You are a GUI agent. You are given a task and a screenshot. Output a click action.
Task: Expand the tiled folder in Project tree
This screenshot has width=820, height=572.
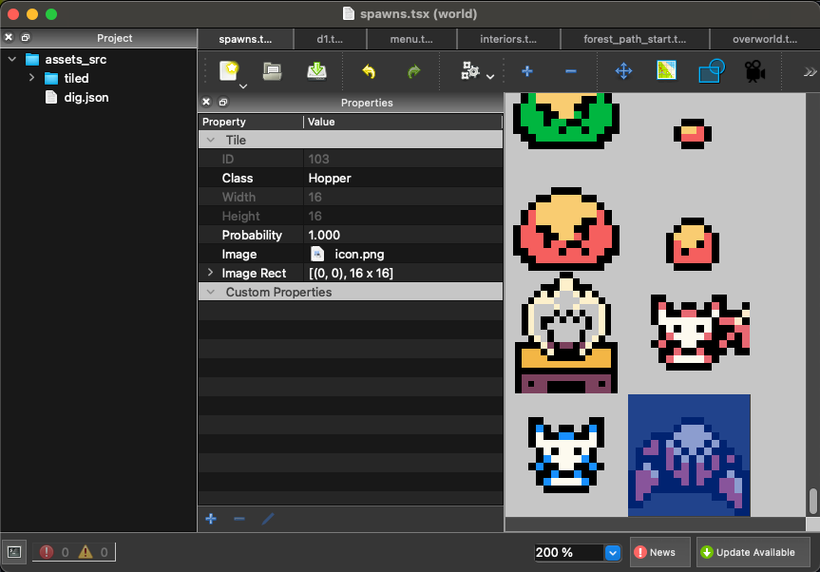(32, 78)
